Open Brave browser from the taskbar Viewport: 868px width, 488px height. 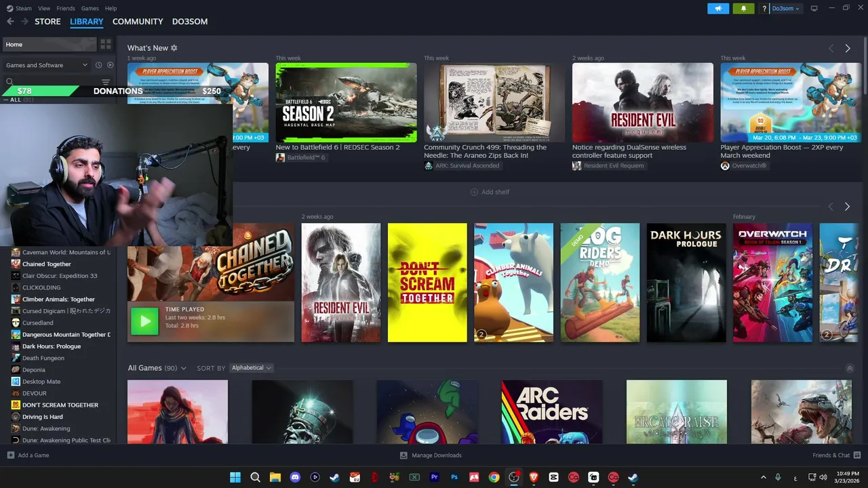(534, 477)
